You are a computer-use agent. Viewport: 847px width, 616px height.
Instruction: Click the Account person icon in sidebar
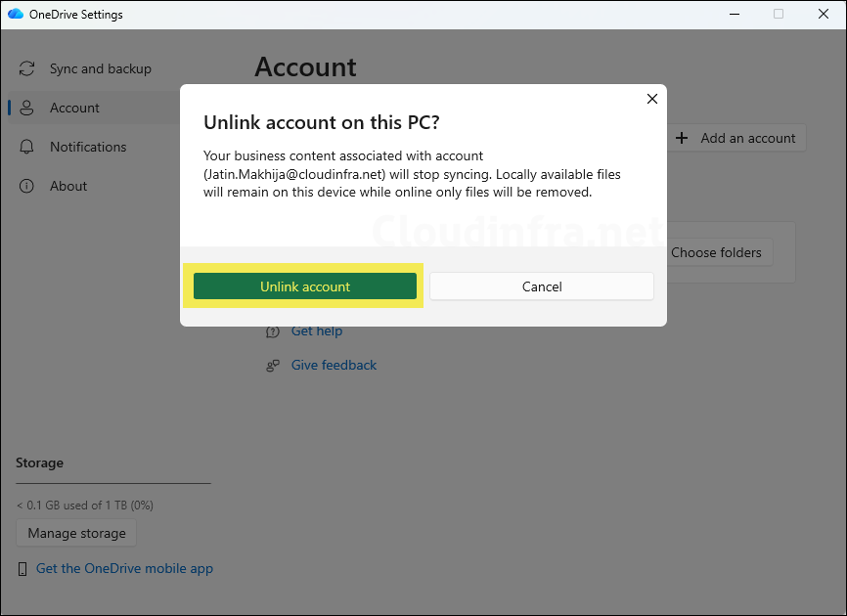click(x=26, y=108)
